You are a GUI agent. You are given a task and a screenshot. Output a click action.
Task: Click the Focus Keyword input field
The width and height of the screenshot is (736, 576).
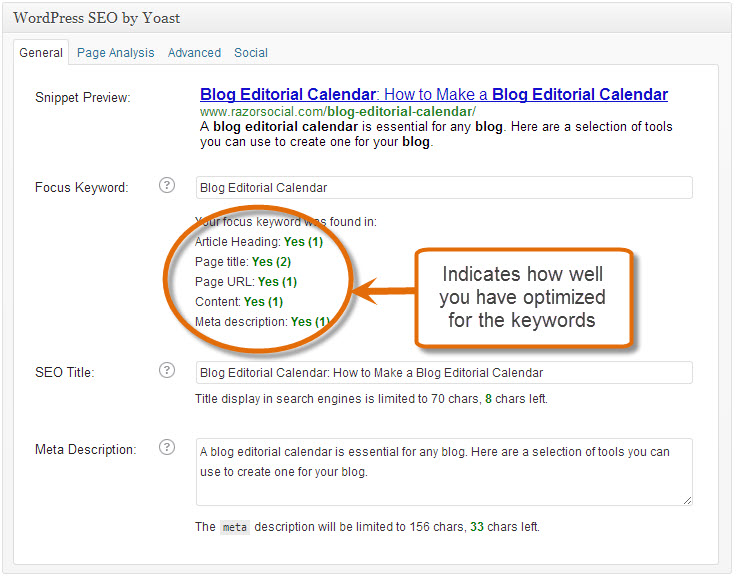443,187
